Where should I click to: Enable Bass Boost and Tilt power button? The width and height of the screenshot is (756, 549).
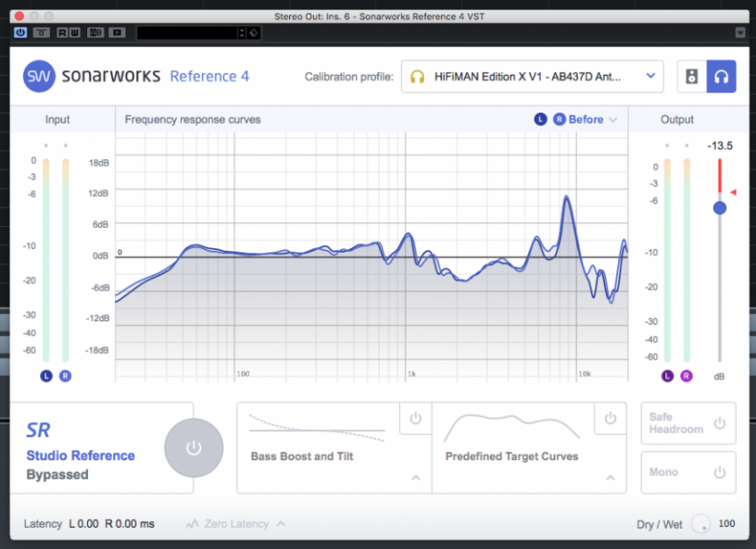[x=416, y=418]
